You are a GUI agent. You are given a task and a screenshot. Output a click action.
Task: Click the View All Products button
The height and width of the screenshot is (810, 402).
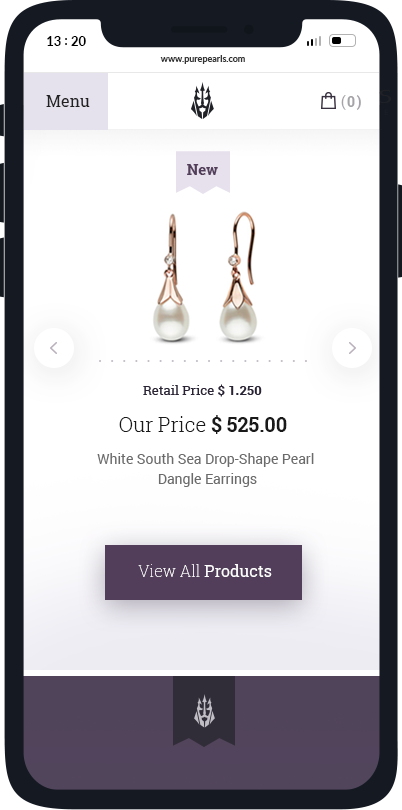[x=203, y=572]
